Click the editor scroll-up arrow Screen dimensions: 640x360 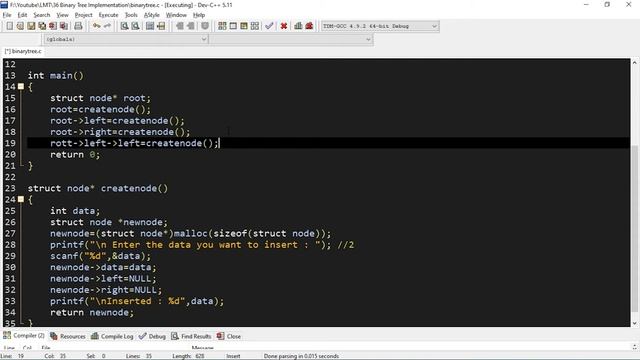tap(634, 63)
